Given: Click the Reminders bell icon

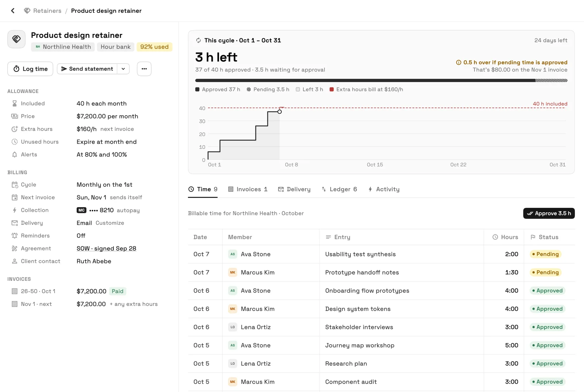Looking at the screenshot, I should [x=15, y=236].
